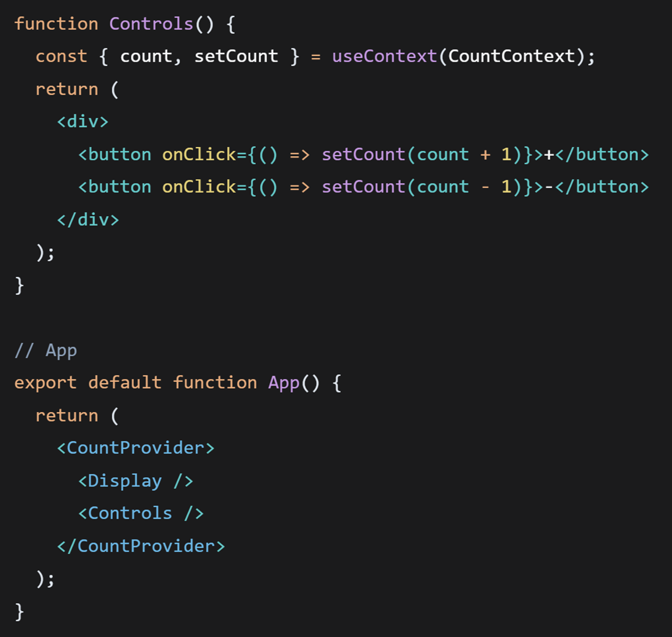Click the Controls component tag
This screenshot has width=672, height=637.
(141, 514)
